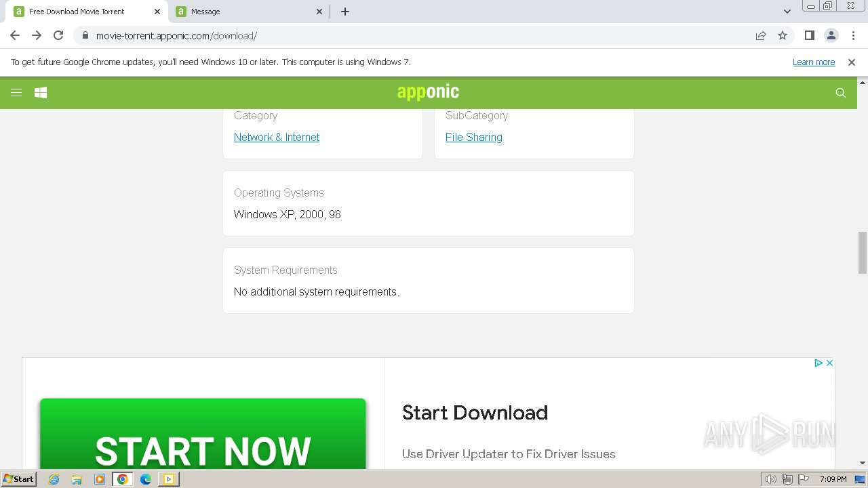Open the Learn more link
868x488 pixels.
[814, 62]
